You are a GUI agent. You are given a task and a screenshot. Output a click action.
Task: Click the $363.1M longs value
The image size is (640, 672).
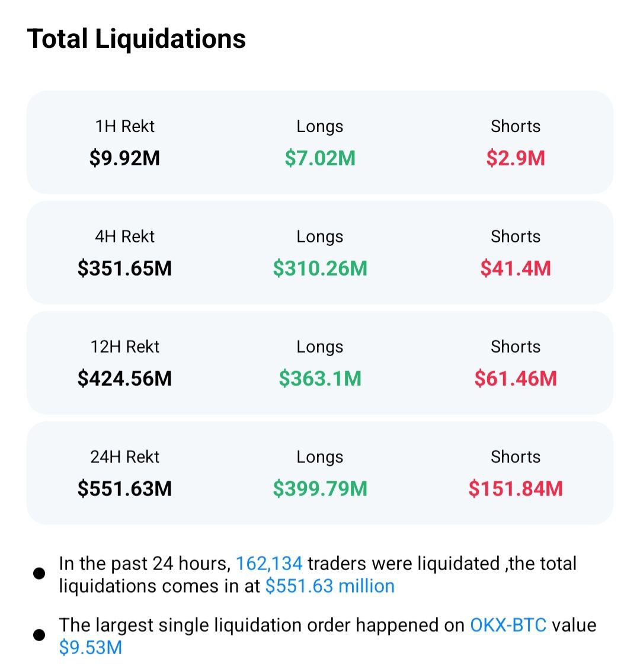[320, 379]
